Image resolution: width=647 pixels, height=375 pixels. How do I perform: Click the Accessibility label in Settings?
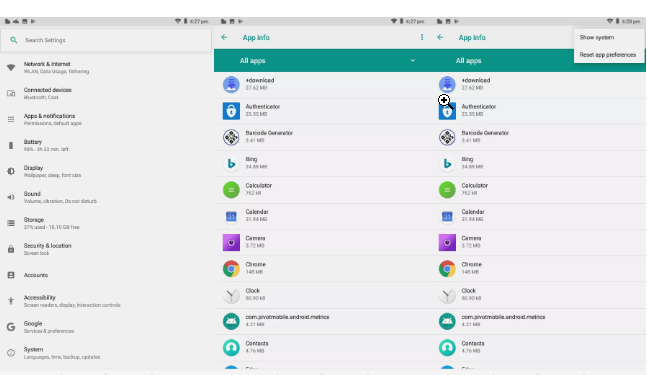[x=40, y=297]
